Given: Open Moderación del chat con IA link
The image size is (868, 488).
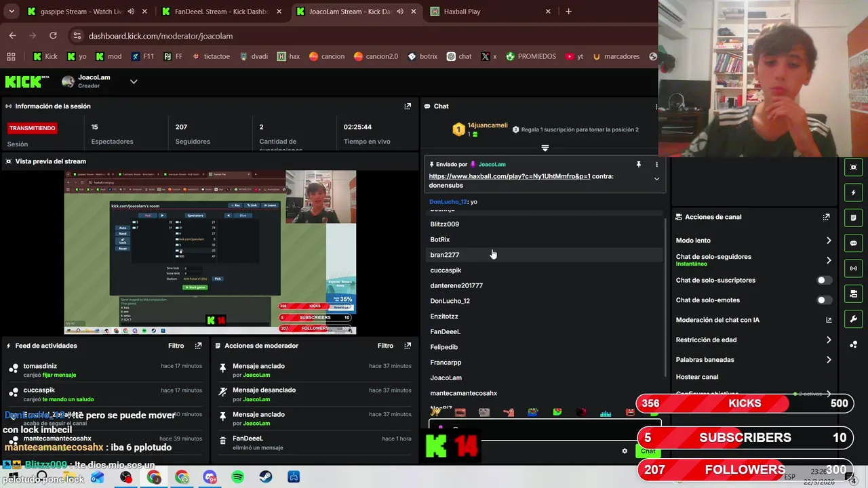Looking at the screenshot, I should (x=828, y=320).
